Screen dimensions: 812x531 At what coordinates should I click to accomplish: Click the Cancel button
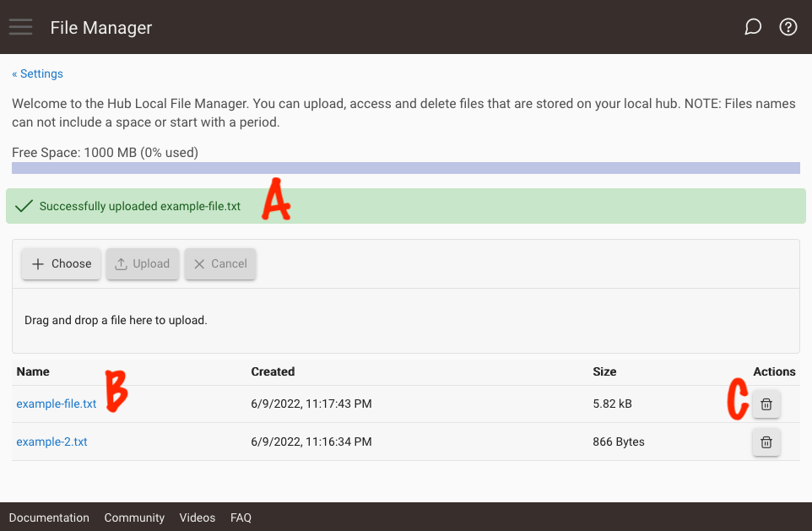coord(220,263)
